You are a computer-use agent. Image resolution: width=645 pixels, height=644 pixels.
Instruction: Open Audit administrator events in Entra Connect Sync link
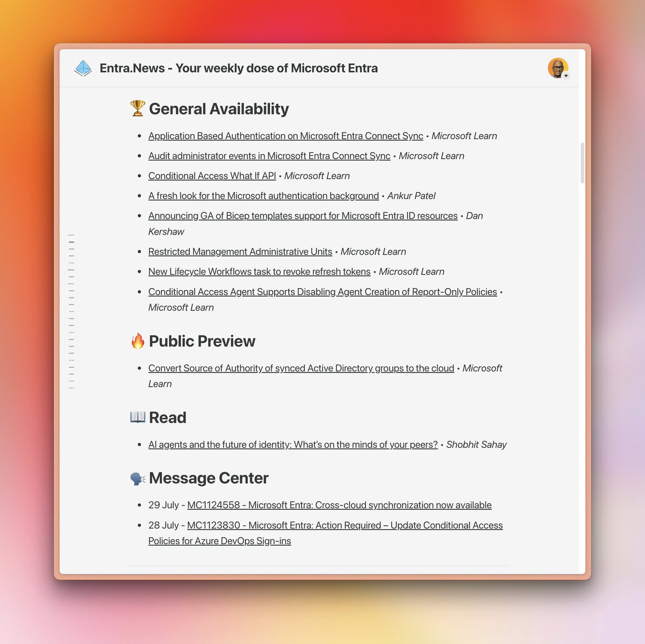[269, 156]
